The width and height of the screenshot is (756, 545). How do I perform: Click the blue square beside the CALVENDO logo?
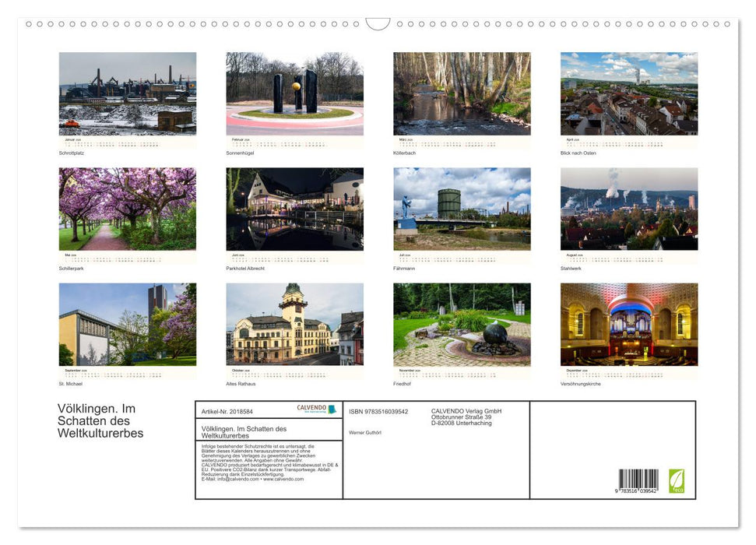pos(332,409)
